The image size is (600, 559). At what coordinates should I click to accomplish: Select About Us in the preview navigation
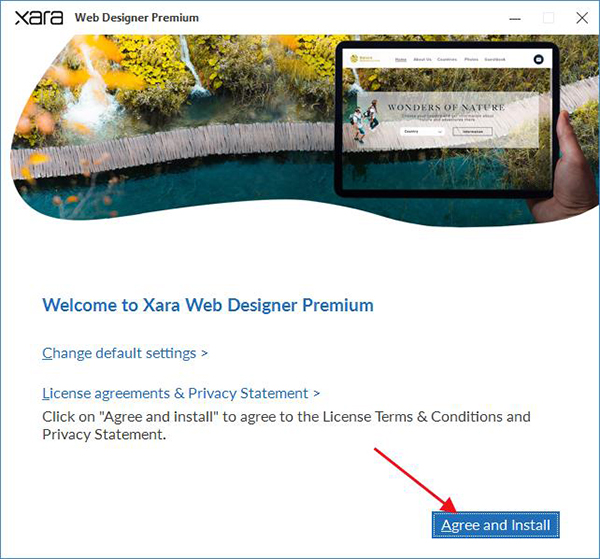[x=422, y=59]
